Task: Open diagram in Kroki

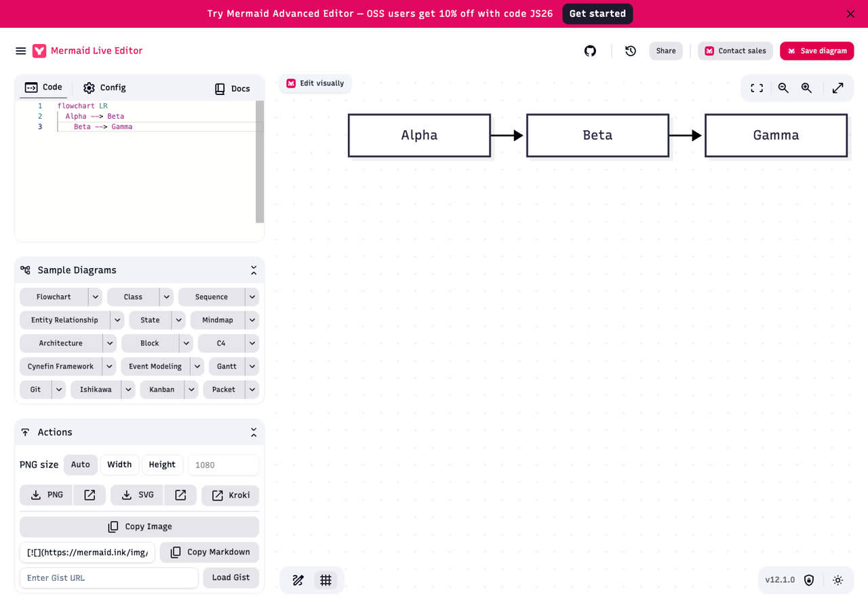Action: (x=231, y=495)
